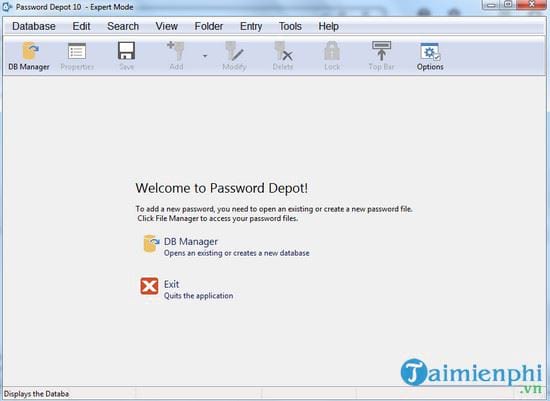Open the Folder menu
The image size is (550, 401).
(209, 26)
